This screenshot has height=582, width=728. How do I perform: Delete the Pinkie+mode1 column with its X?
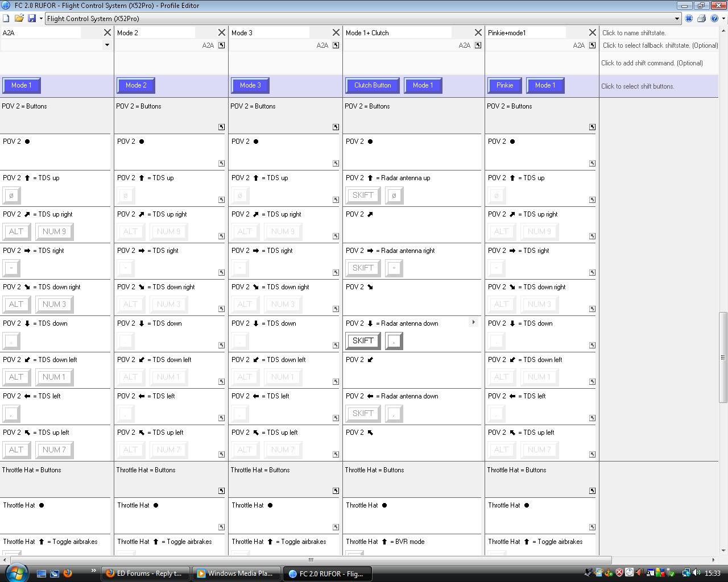pyautogui.click(x=592, y=32)
